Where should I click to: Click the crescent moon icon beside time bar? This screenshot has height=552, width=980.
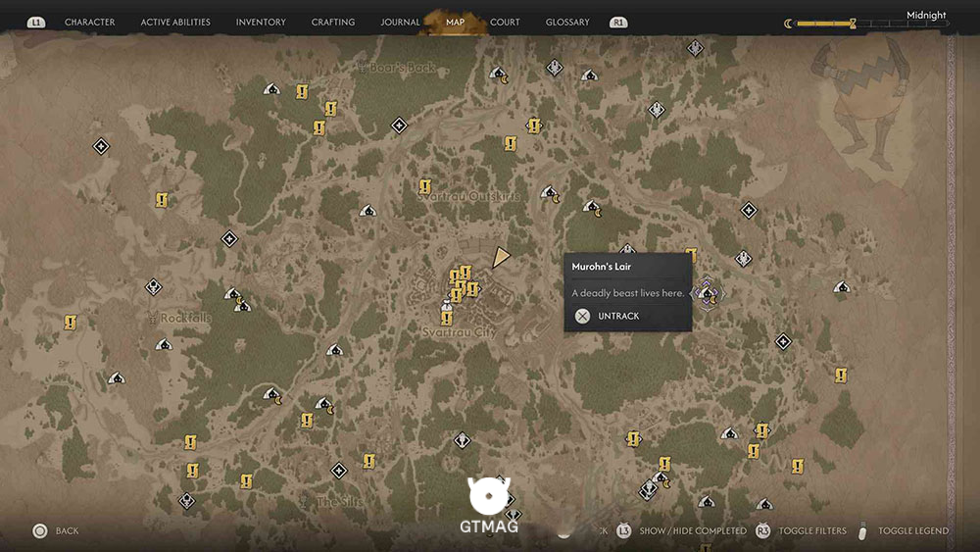click(x=788, y=24)
